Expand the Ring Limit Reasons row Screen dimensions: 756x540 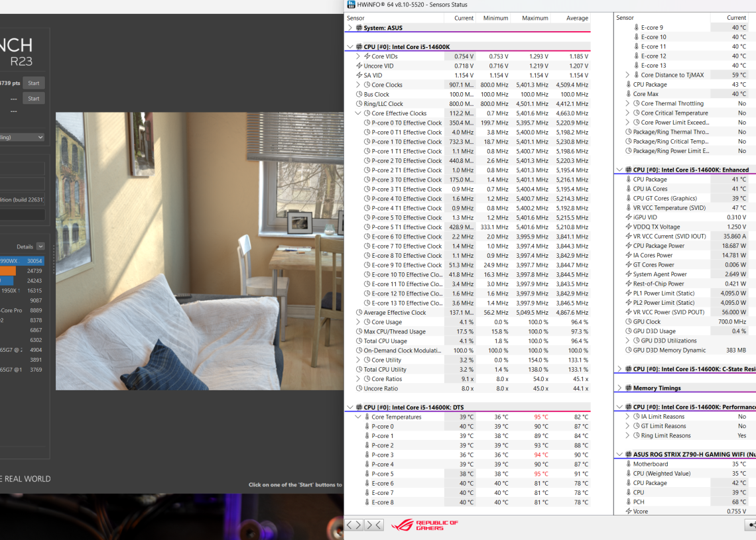point(627,435)
